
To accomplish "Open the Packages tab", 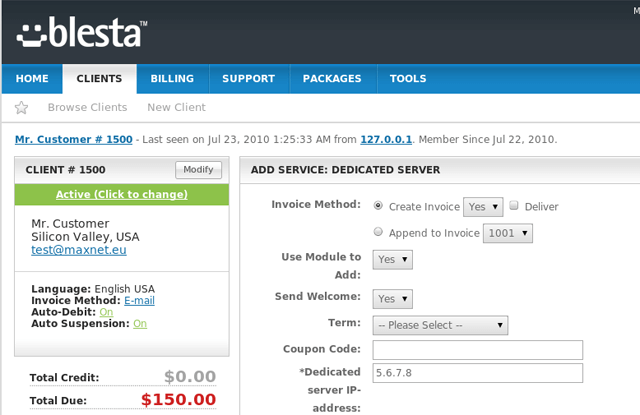I will tap(325, 79).
